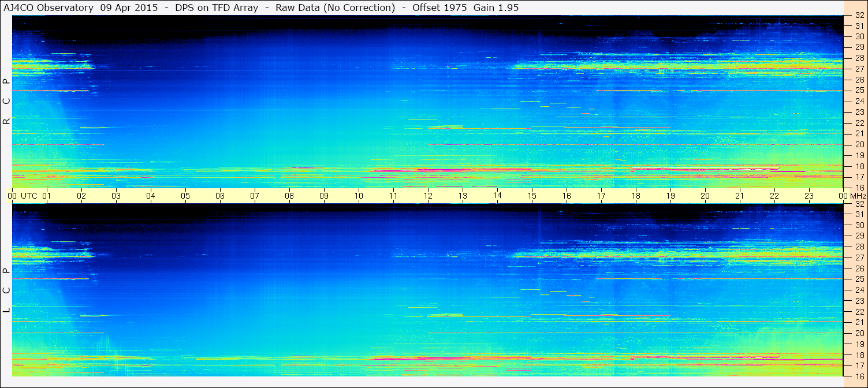Image resolution: width=868 pixels, height=388 pixels.
Task: Select the 27 MHz tick on the RCP panel
Action: tap(859, 69)
